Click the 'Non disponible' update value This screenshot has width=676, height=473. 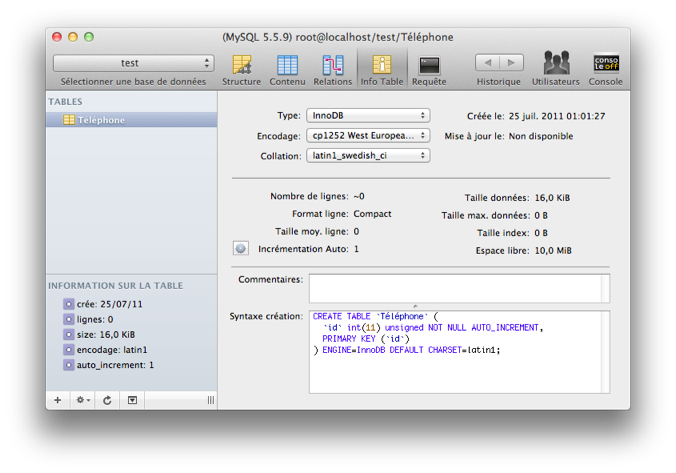pyautogui.click(x=541, y=136)
